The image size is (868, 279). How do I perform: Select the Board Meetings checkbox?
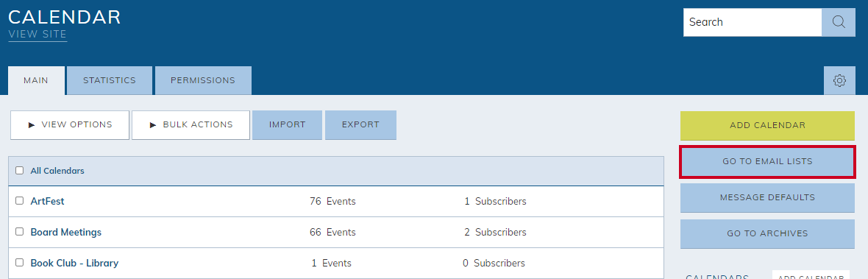[x=19, y=232]
